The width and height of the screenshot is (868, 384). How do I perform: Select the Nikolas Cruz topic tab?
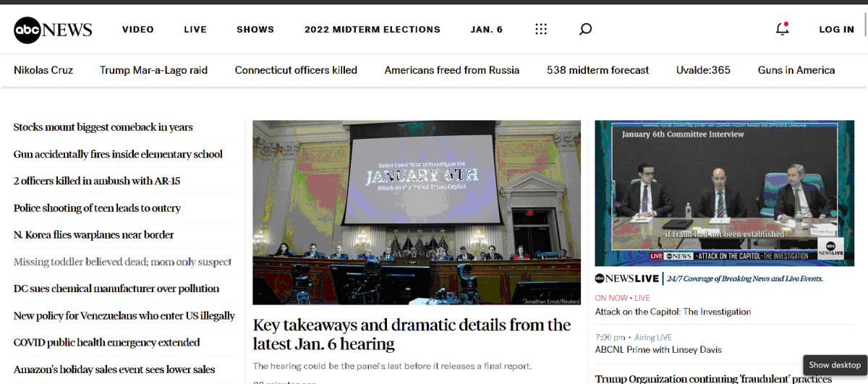click(43, 70)
